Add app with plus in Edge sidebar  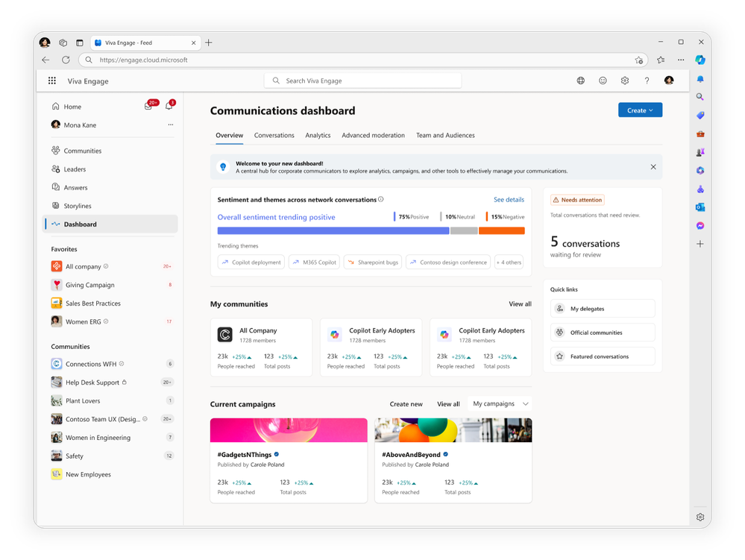pyautogui.click(x=700, y=244)
